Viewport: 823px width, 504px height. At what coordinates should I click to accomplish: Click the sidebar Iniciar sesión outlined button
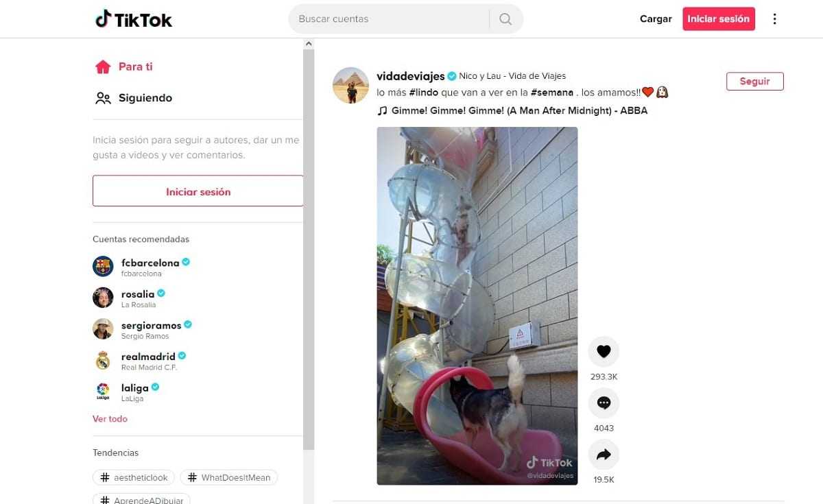click(198, 191)
